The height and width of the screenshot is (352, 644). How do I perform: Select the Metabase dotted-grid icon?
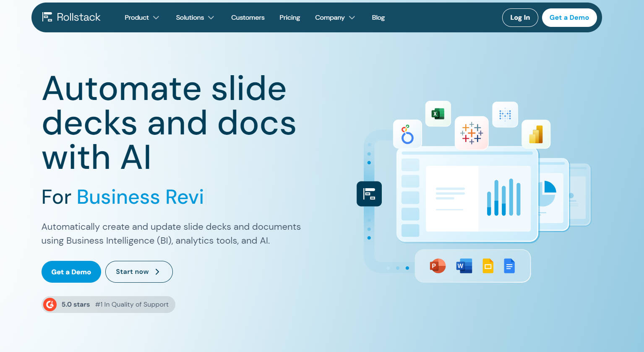tap(505, 114)
